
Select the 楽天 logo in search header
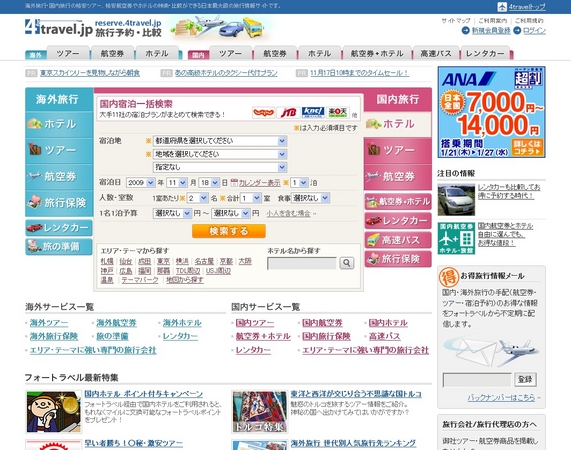(x=338, y=112)
